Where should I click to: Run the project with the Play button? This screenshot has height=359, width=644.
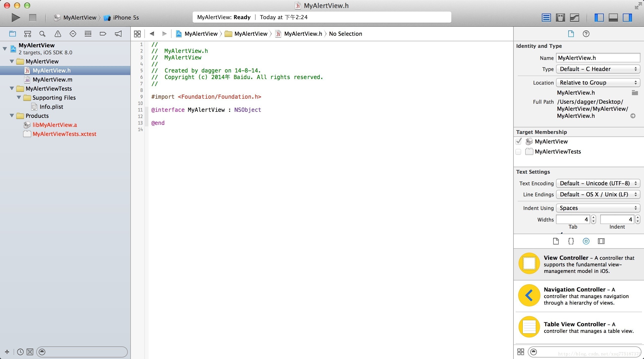(x=16, y=17)
